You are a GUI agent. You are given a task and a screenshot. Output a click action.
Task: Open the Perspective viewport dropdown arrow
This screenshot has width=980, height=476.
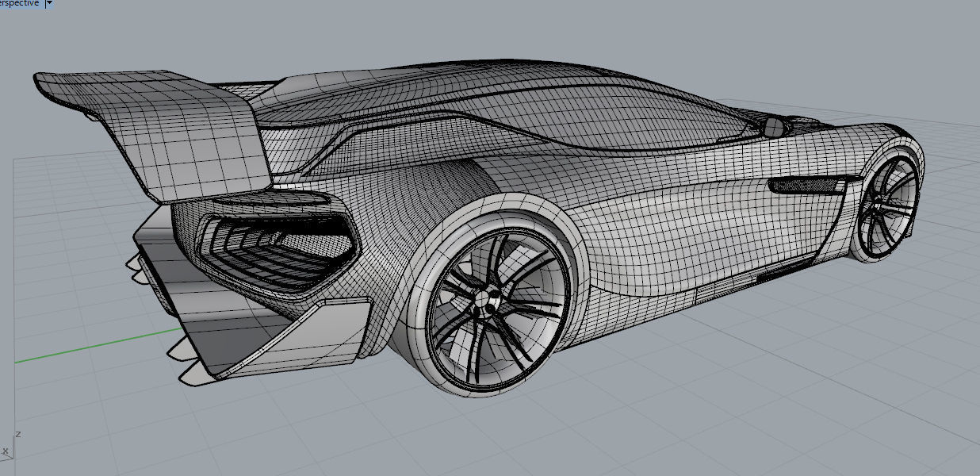coord(49,3)
